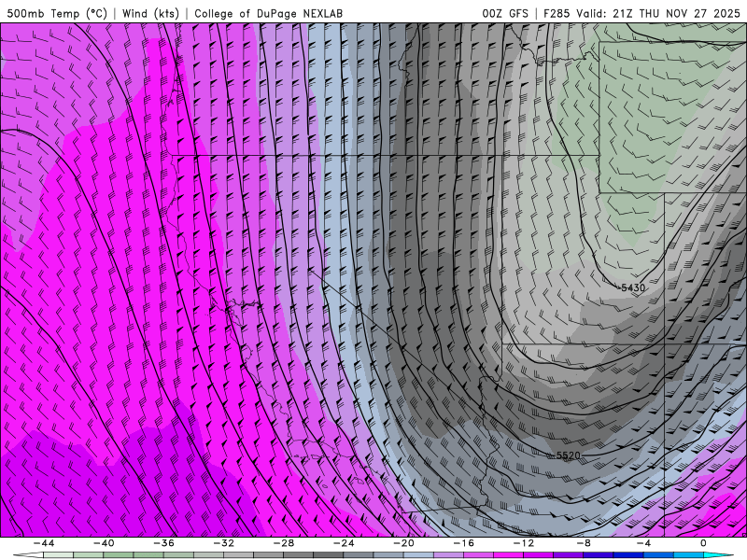Image resolution: width=747 pixels, height=560 pixels.
Task: Select the "College of DuPage NEXLAB" text
Action: (268, 13)
